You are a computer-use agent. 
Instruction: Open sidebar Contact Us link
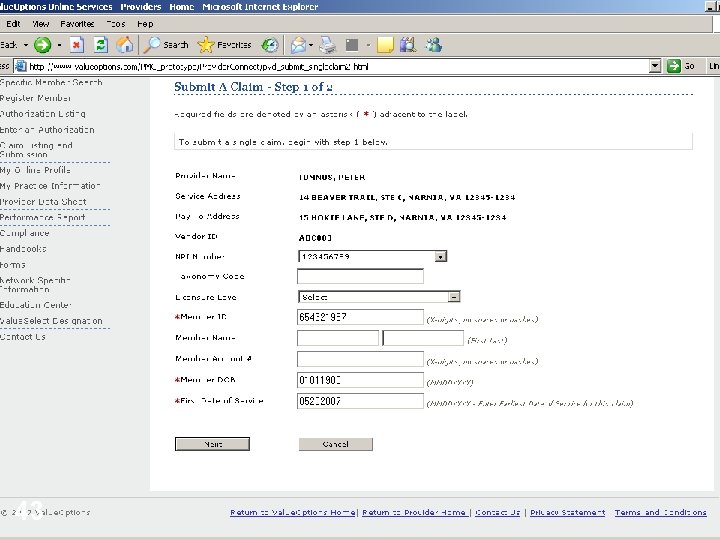tap(23, 337)
